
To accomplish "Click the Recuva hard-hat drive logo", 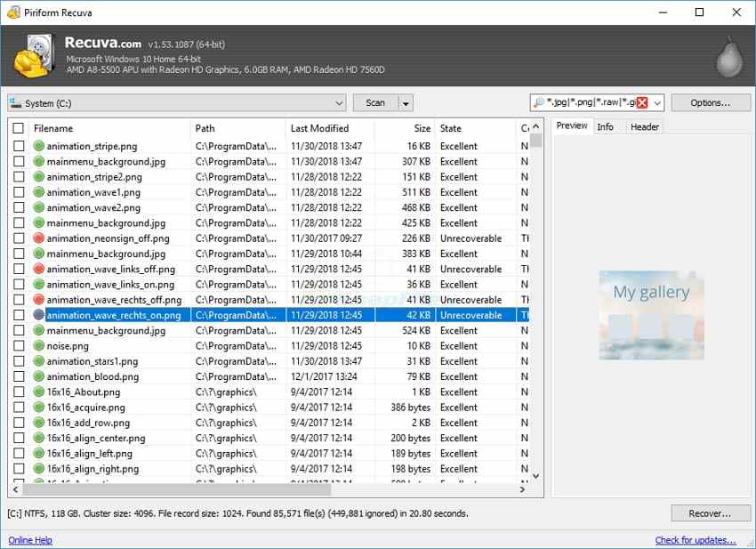I will point(32,55).
